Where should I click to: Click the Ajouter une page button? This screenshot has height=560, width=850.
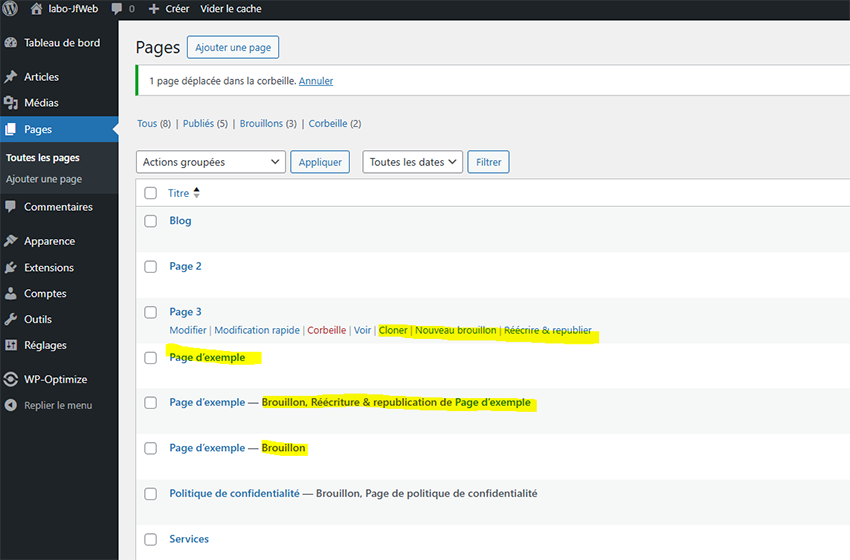point(233,47)
